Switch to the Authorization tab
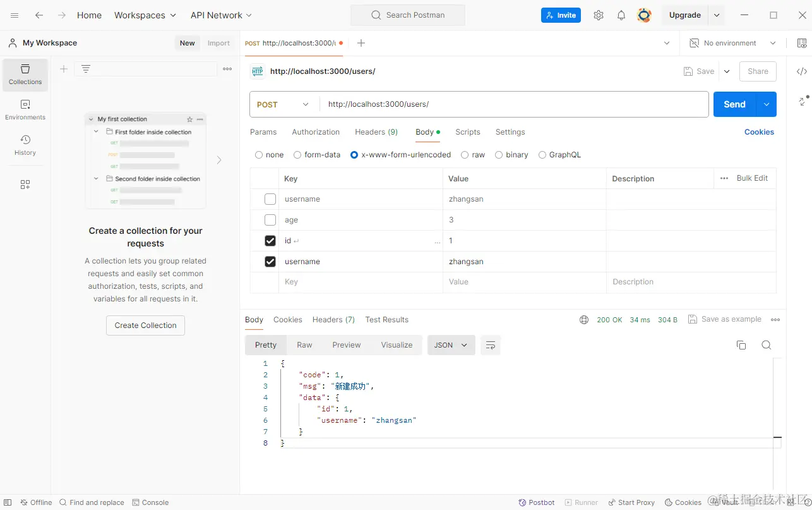812x510 pixels. (316, 132)
